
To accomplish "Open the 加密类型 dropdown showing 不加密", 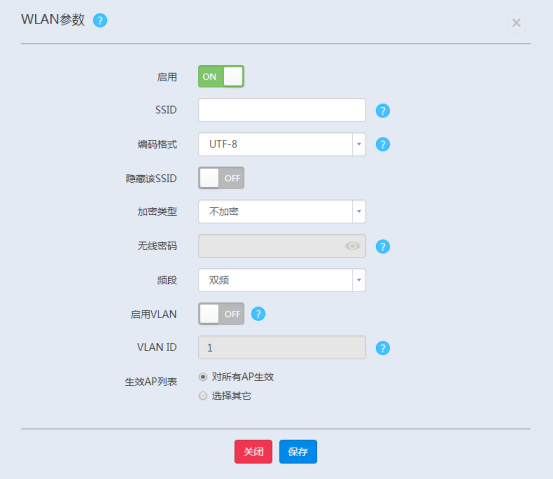I will click(282, 212).
